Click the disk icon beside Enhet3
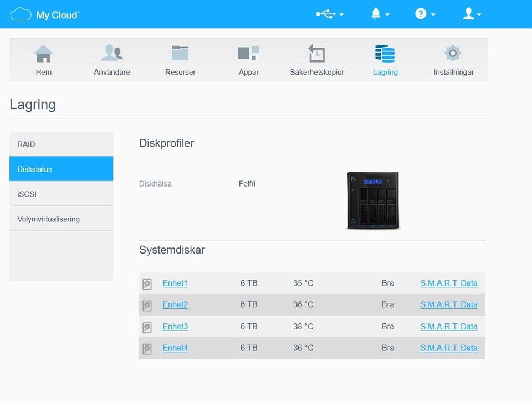This screenshot has width=532, height=403. (x=147, y=327)
